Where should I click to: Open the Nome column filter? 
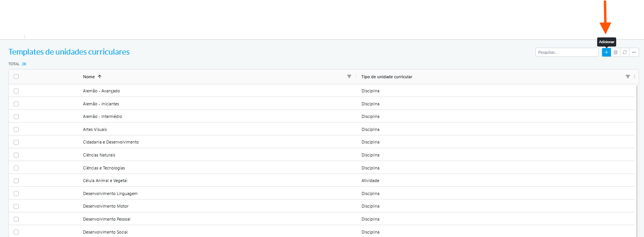coord(349,77)
